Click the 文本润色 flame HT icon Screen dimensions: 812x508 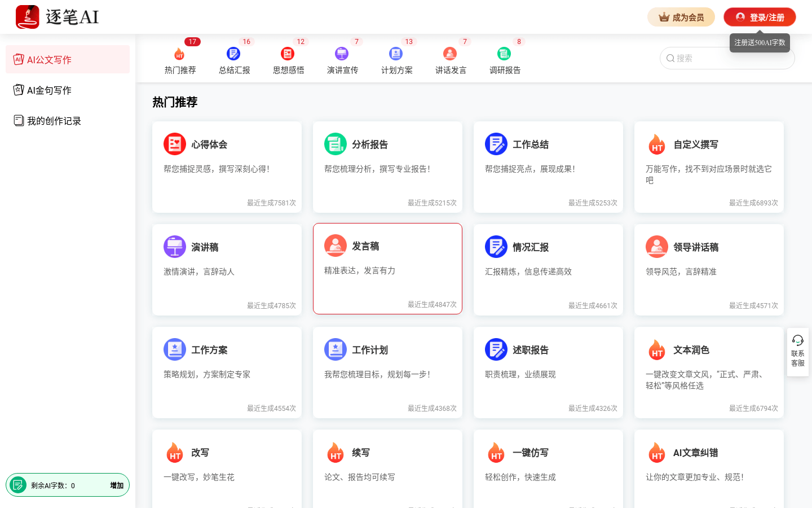[657, 349]
